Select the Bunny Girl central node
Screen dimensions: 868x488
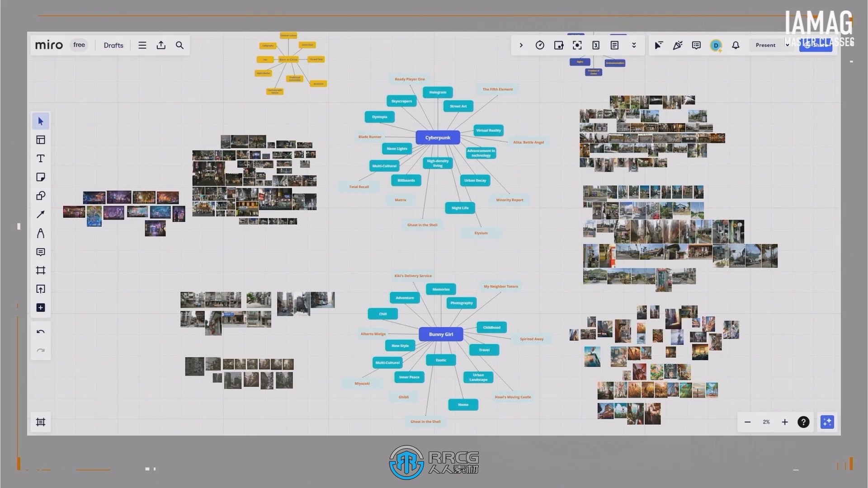point(441,334)
